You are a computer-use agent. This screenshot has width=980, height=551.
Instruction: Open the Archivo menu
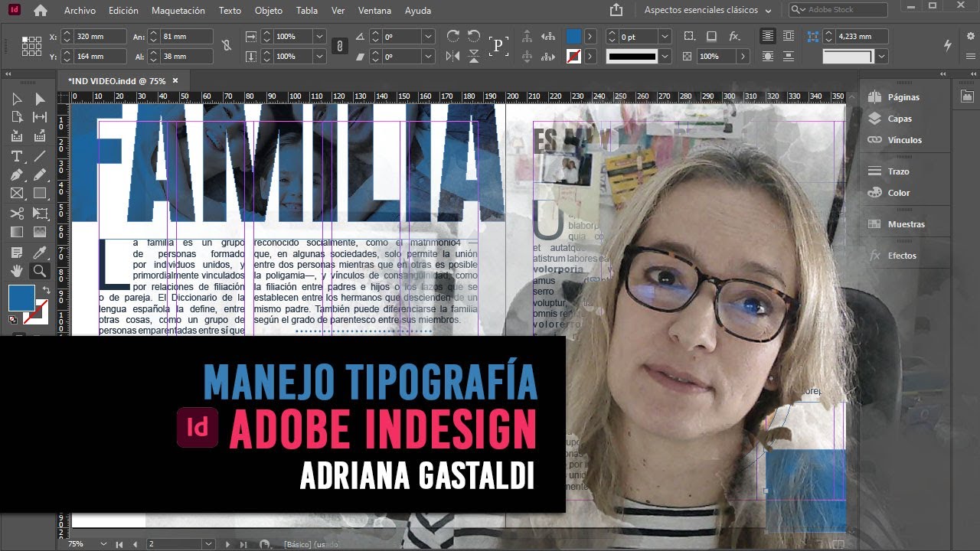(80, 11)
